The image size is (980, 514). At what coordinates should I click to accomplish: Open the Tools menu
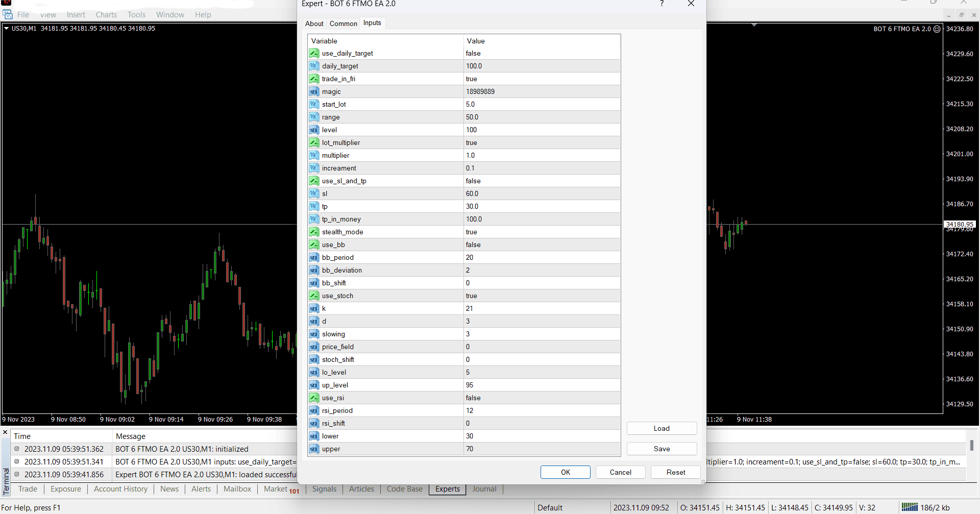tap(136, 15)
